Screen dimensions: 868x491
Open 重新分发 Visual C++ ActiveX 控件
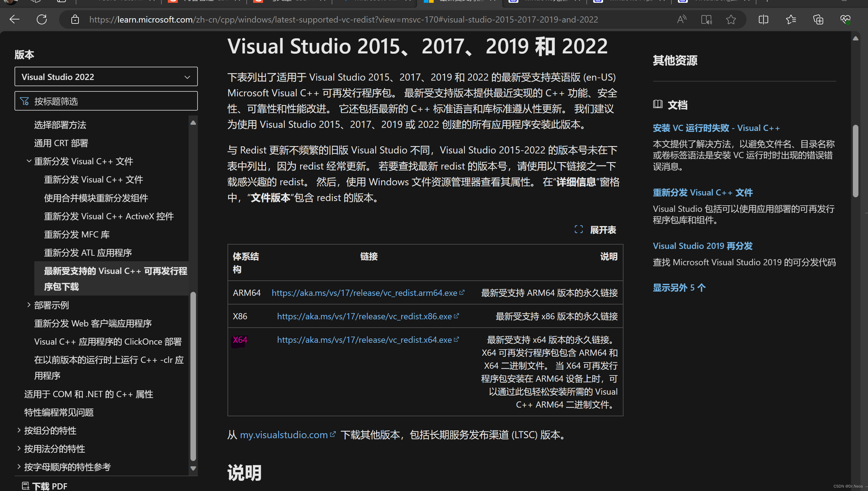[109, 216]
